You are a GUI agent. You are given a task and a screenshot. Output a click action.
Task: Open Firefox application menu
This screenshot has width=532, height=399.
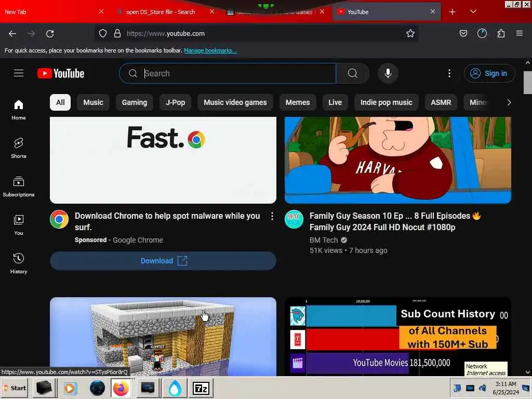point(520,33)
